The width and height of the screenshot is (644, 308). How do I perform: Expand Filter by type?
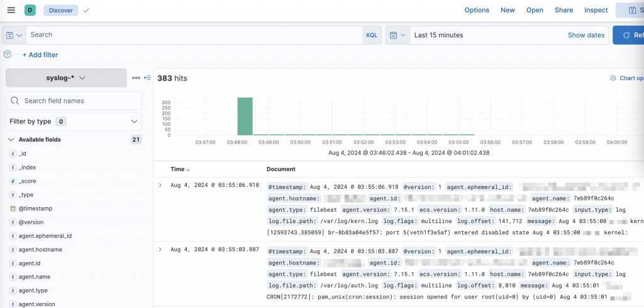pos(74,122)
